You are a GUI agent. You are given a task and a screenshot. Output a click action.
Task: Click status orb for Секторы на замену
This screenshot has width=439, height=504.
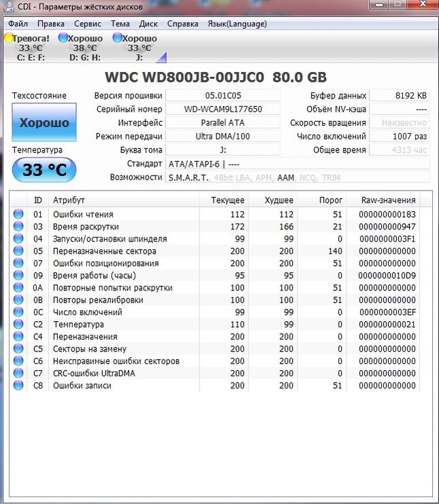tap(18, 348)
